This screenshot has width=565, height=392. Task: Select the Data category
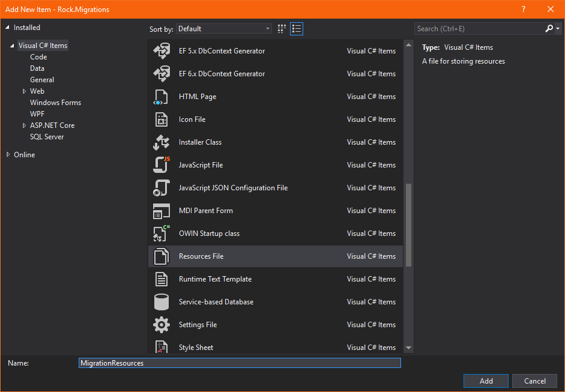(x=37, y=68)
